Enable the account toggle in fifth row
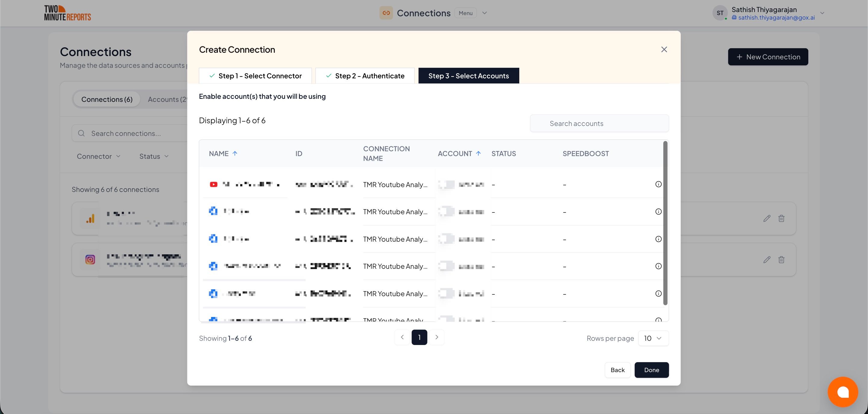 [446, 293]
